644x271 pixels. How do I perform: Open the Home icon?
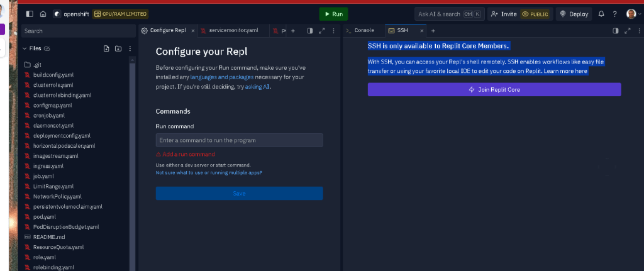click(43, 14)
